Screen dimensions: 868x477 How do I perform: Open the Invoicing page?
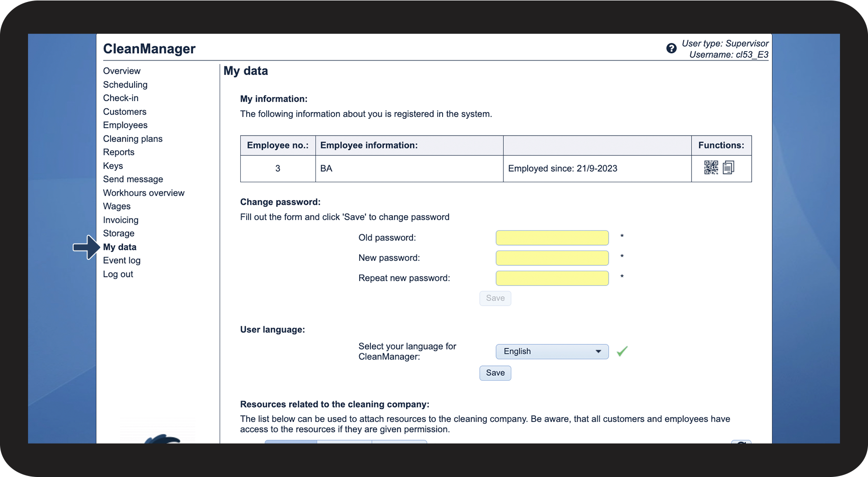[120, 220]
